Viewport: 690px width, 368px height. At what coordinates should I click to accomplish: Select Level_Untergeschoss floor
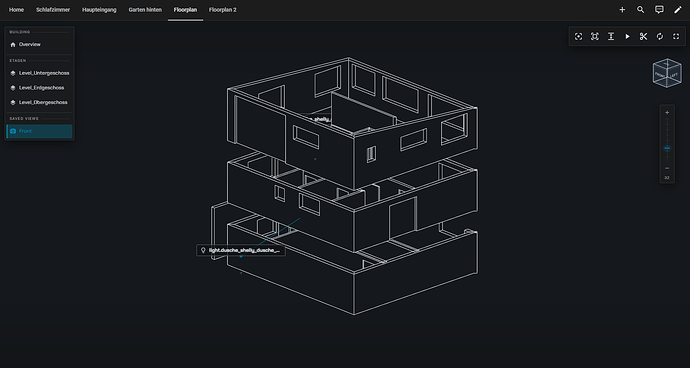click(39, 73)
